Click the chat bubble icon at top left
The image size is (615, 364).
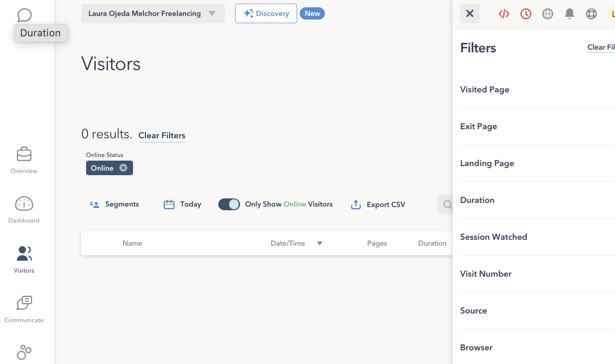pyautogui.click(x=24, y=15)
